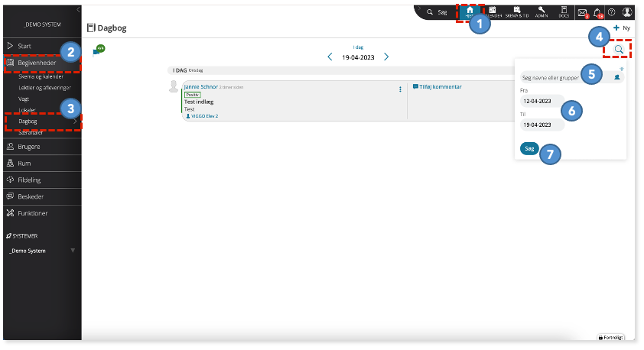644x350 pixels.
Task: Go to next day arrow
Action: [386, 57]
